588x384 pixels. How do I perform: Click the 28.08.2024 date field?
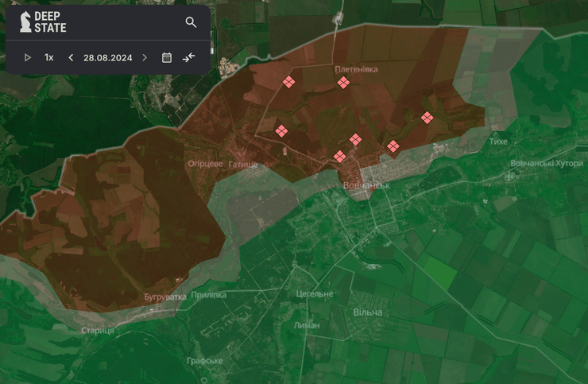(107, 57)
